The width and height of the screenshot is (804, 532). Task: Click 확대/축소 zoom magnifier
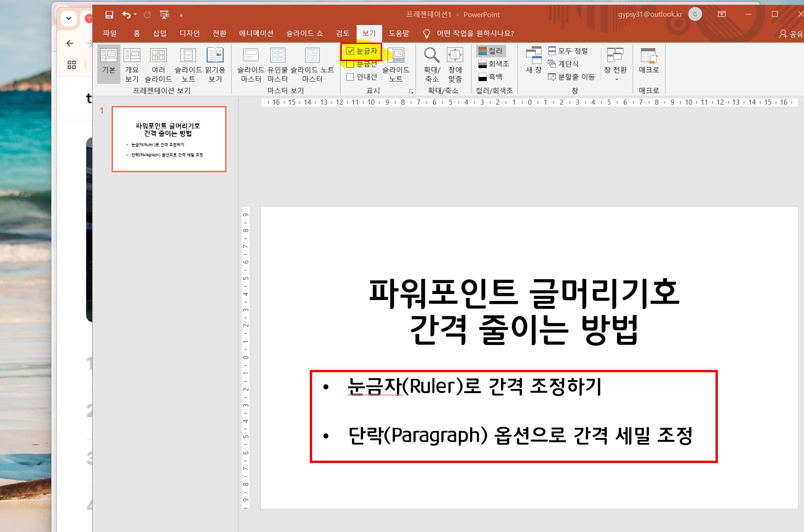click(x=432, y=65)
